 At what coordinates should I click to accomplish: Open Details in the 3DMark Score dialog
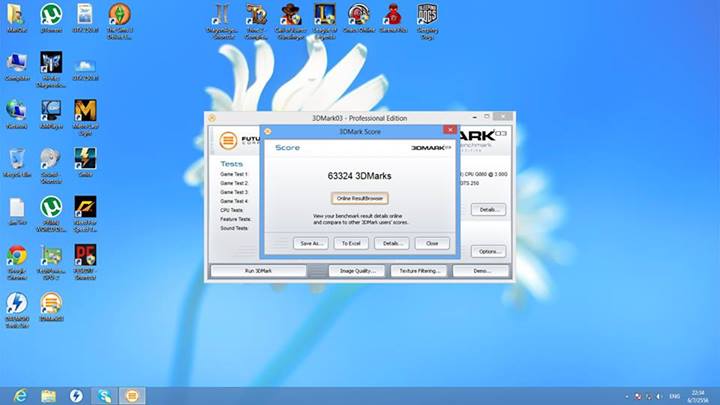point(392,243)
